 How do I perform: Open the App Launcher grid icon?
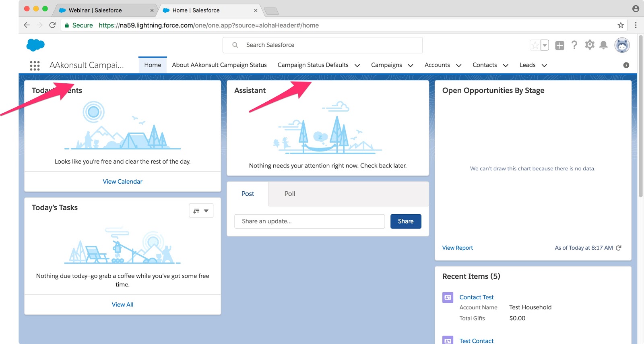coord(35,66)
